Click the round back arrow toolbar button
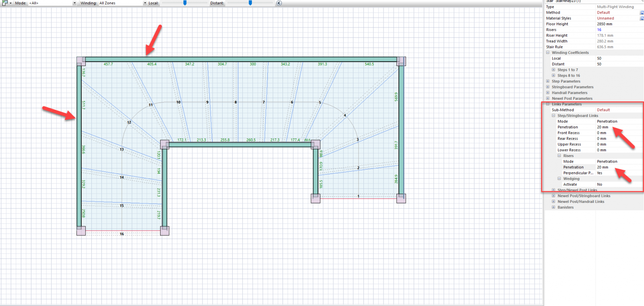This screenshot has width=644, height=306. click(x=279, y=3)
